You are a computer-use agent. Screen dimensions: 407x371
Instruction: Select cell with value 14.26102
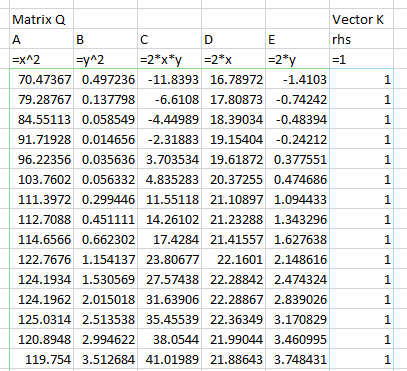coord(169,219)
